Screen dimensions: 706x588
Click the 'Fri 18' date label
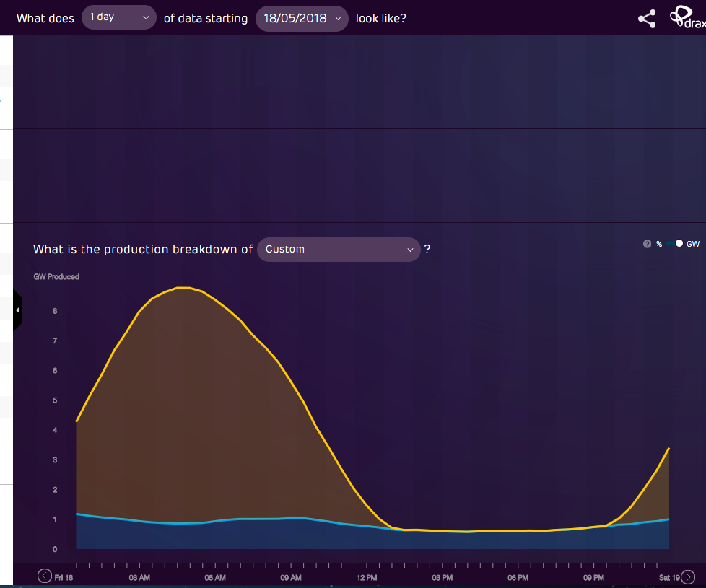click(64, 578)
